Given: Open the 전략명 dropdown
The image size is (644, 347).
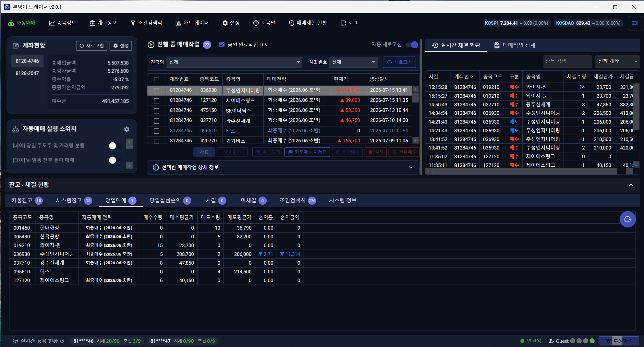Looking at the screenshot, I should pyautogui.click(x=234, y=62).
